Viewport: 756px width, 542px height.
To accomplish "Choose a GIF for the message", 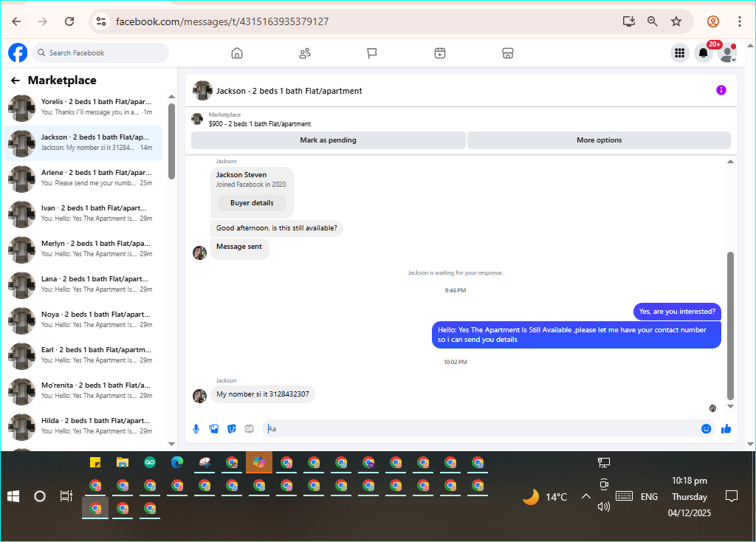I will click(250, 429).
